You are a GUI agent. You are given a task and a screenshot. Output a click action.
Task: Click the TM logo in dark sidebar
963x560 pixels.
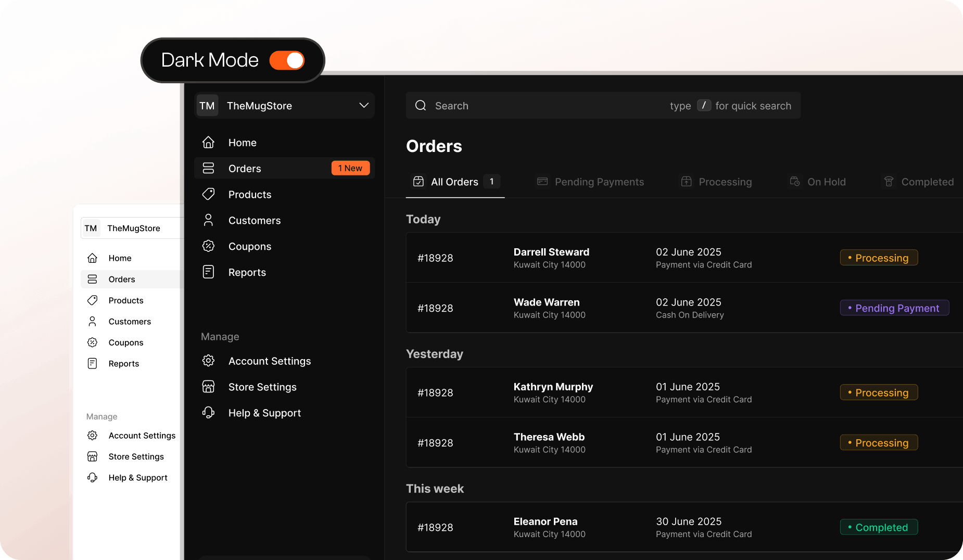207,106
